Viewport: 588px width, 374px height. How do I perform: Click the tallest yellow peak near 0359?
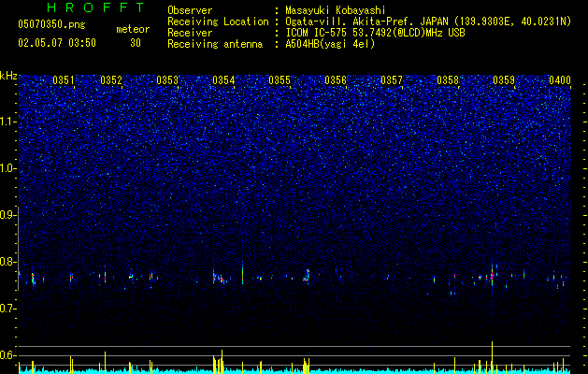pyautogui.click(x=492, y=356)
